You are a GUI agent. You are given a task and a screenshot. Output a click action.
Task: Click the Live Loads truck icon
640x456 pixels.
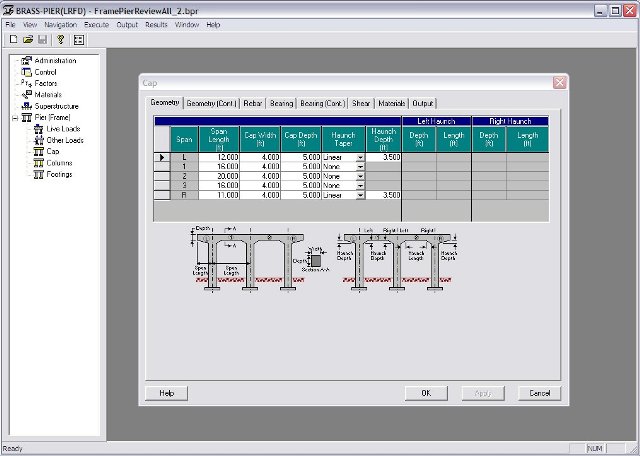(39, 129)
